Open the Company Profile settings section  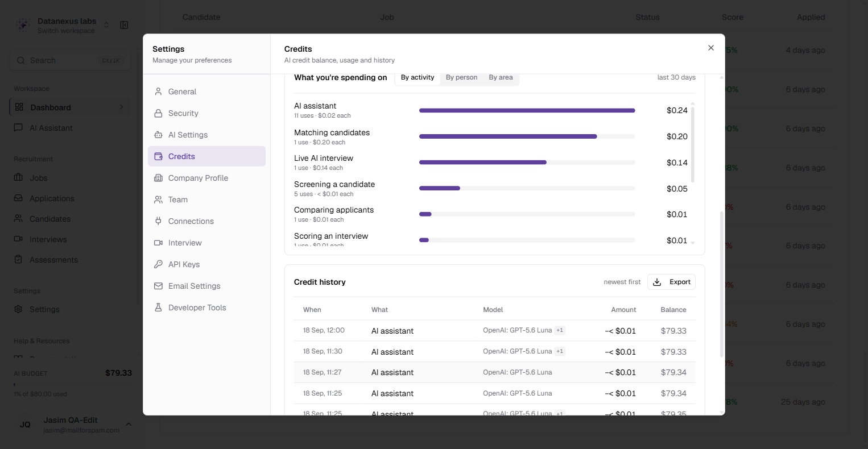point(206,178)
